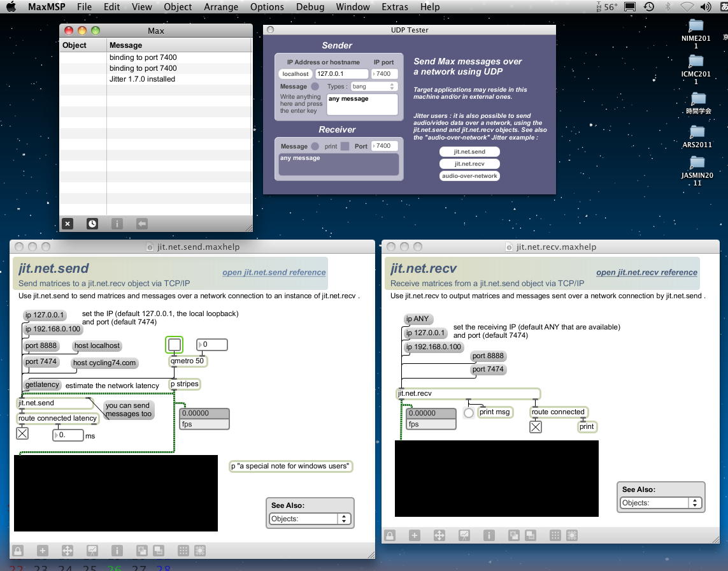Click move arrows icon in jit.net.recv.maxhelp toolbar
The width and height of the screenshot is (728, 571).
coord(439,536)
